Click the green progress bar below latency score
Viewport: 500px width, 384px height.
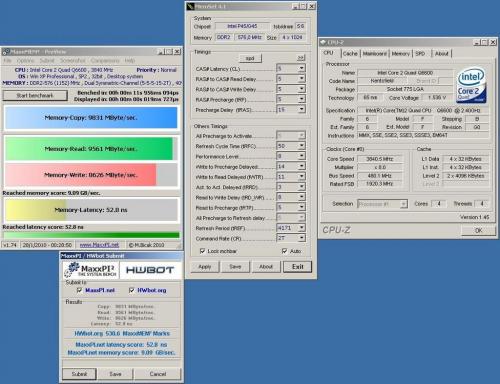coord(91,235)
